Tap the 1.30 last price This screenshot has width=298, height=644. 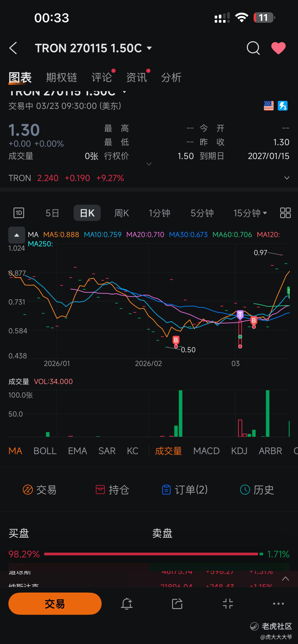(x=24, y=130)
